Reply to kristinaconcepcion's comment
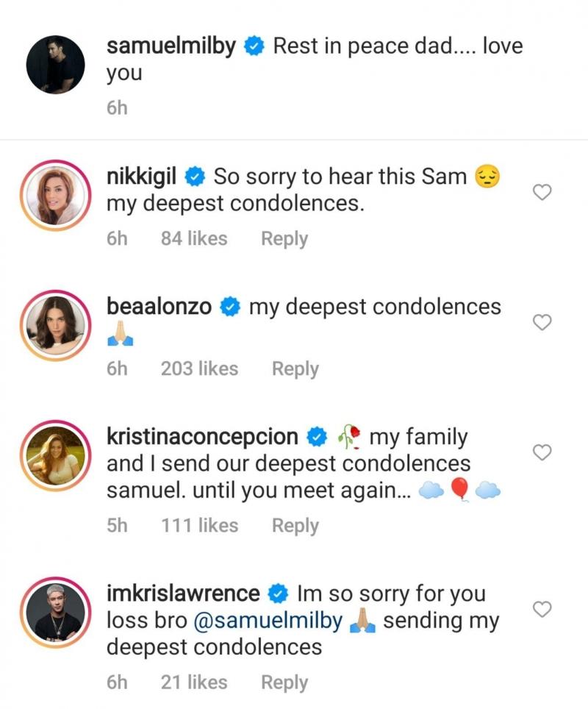588x709 pixels. pos(295,525)
